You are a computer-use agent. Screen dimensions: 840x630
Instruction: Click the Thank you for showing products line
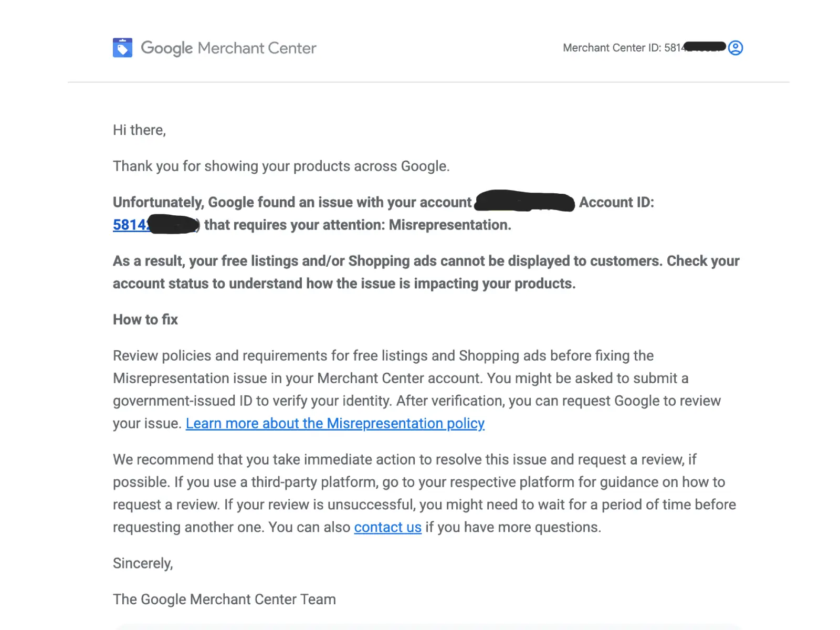tap(281, 166)
